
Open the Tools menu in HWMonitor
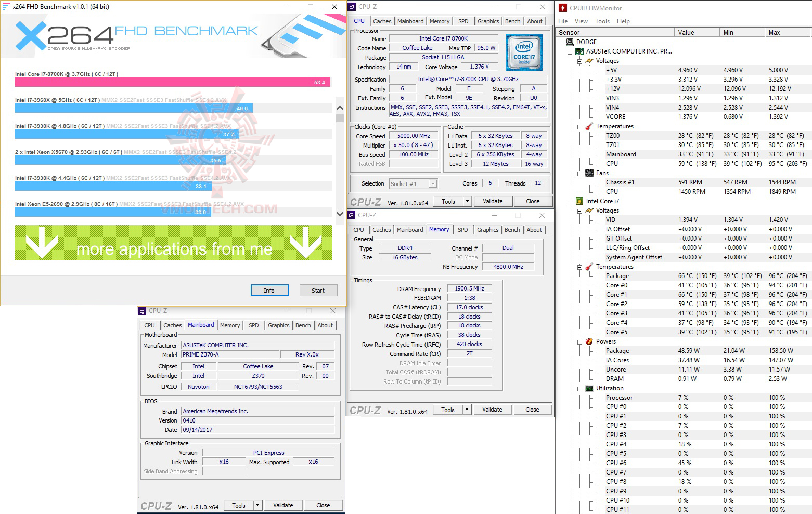pyautogui.click(x=602, y=21)
